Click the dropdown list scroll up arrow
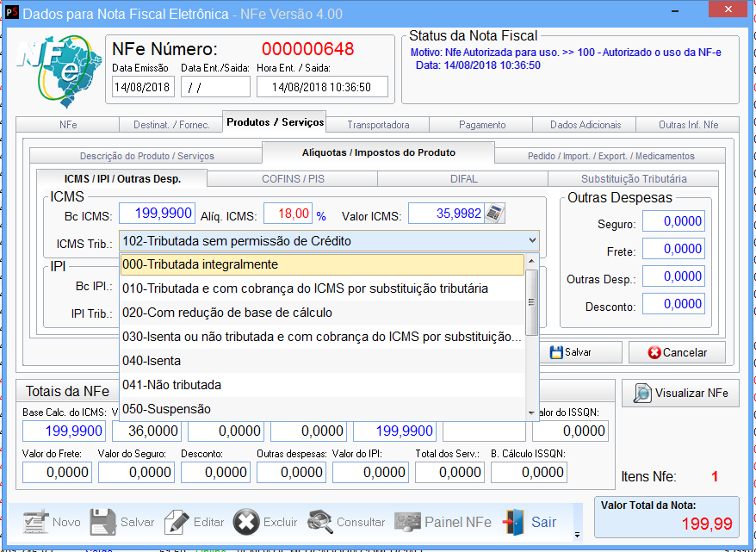756x552 pixels. tap(532, 261)
